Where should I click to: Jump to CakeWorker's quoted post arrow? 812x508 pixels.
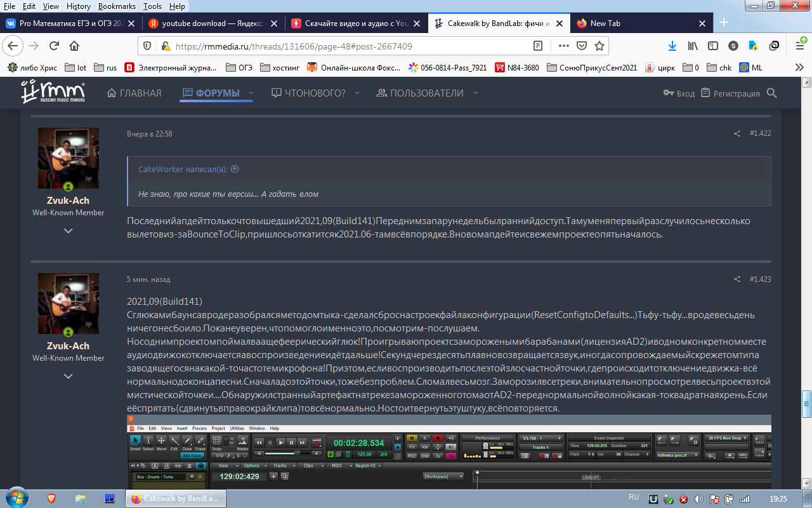pos(235,169)
